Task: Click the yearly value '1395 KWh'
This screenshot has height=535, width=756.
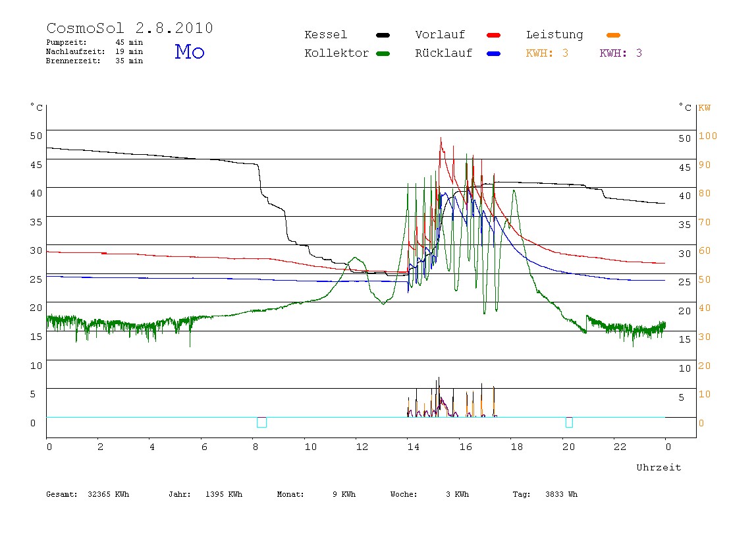Action: (x=224, y=494)
